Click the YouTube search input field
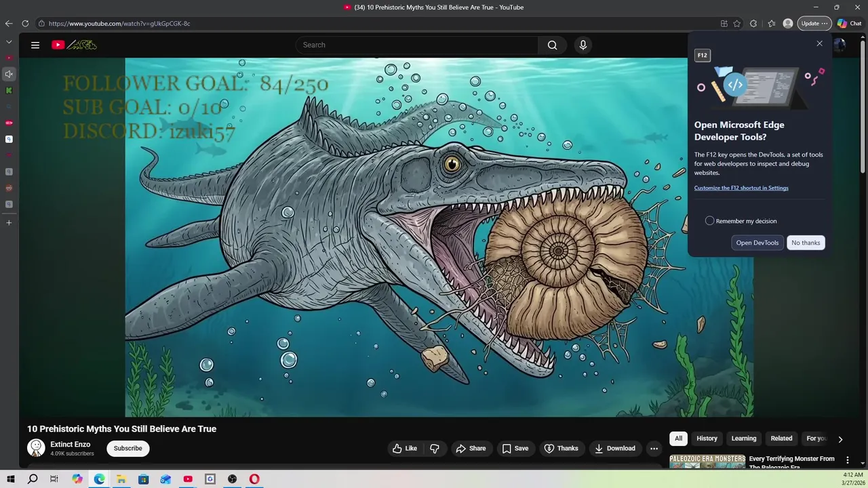This screenshot has width=868, height=488. click(417, 45)
